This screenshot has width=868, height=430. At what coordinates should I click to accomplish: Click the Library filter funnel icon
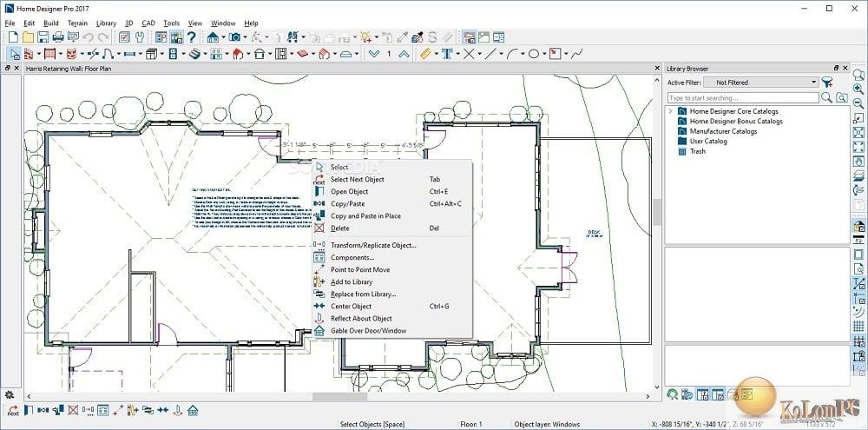click(x=827, y=83)
